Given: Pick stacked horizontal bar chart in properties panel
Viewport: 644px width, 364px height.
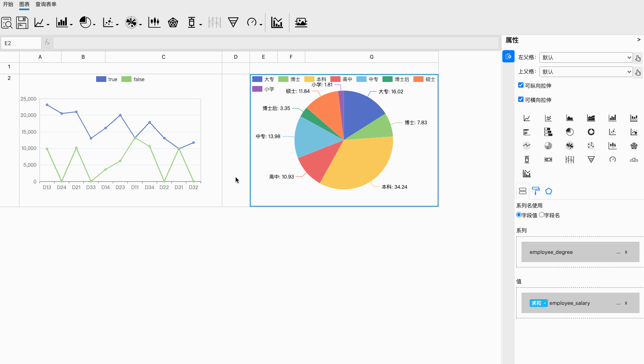Looking at the screenshot, I should (x=548, y=132).
